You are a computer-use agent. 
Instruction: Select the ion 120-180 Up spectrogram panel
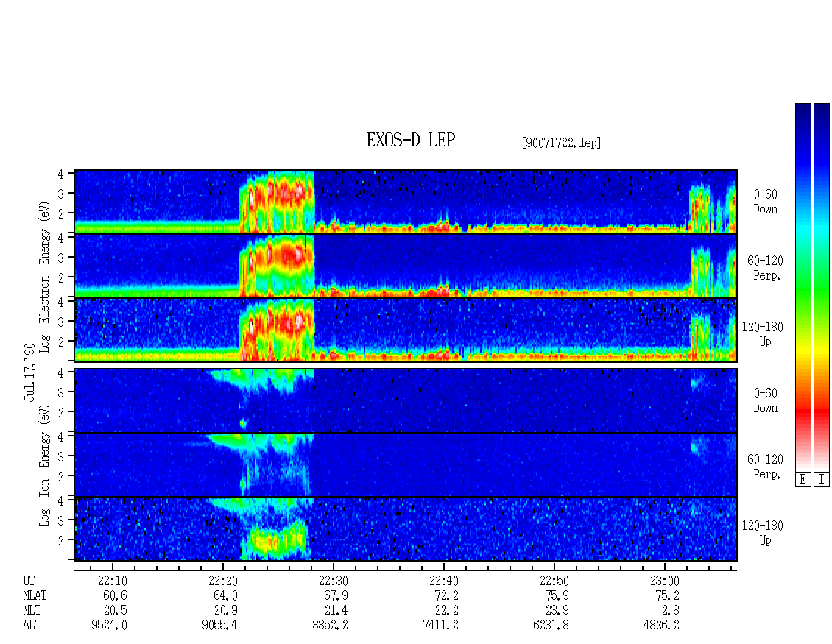pos(406,529)
